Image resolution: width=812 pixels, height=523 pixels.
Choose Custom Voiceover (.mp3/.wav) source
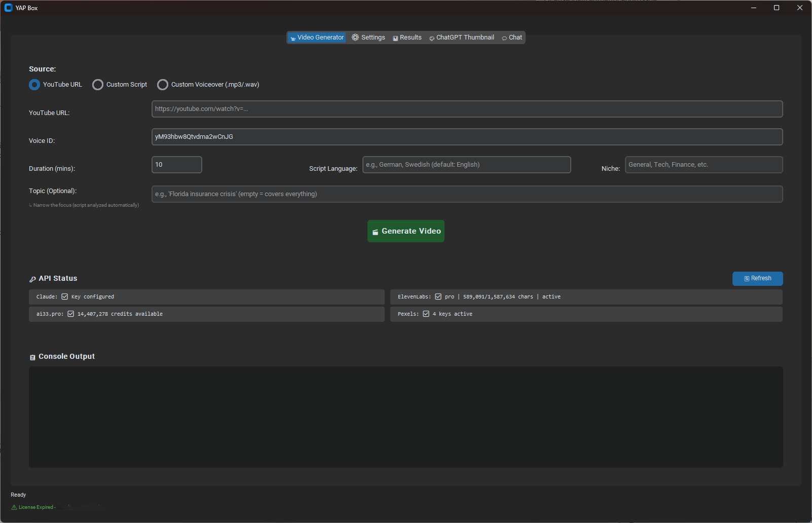click(x=208, y=85)
